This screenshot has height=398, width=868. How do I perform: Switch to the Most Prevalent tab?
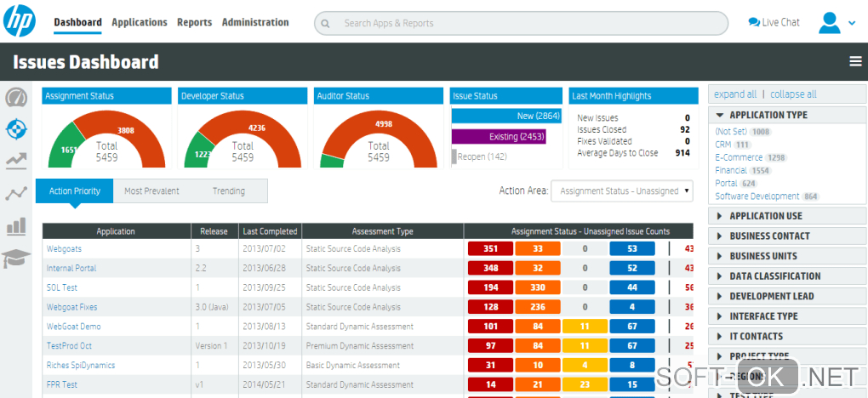pos(151,191)
